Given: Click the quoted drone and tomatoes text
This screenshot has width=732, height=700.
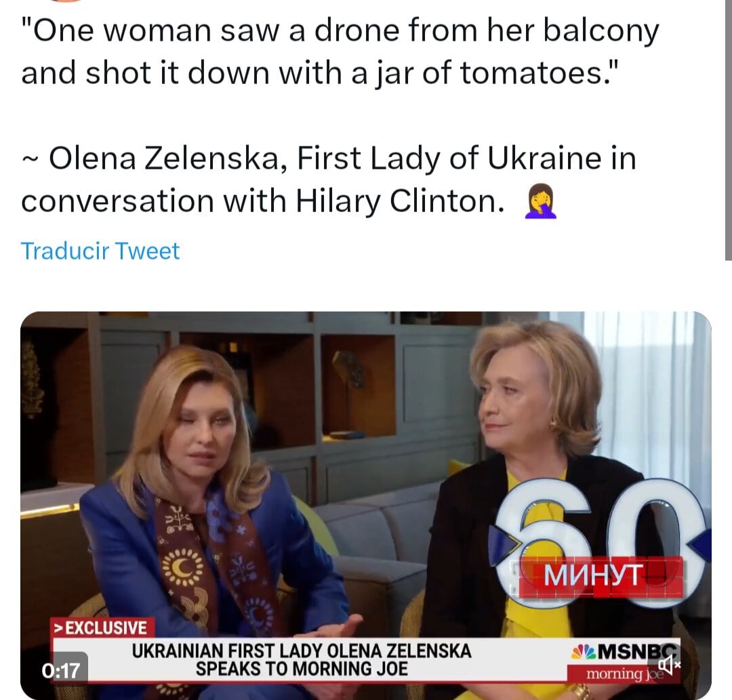Looking at the screenshot, I should click(340, 52).
